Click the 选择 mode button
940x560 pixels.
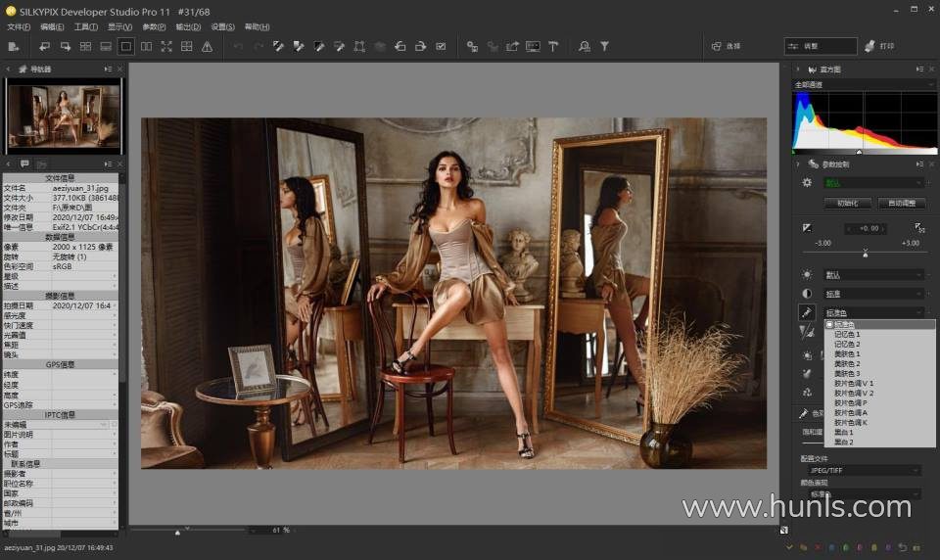coord(726,46)
